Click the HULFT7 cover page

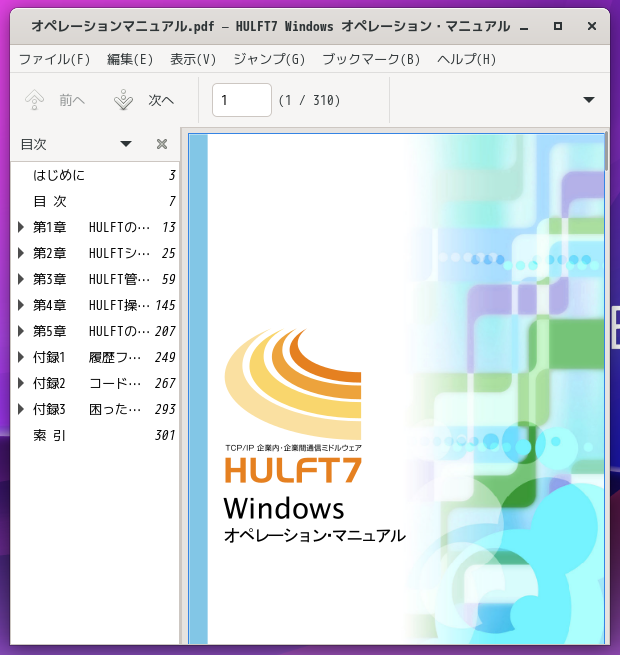coord(396,388)
